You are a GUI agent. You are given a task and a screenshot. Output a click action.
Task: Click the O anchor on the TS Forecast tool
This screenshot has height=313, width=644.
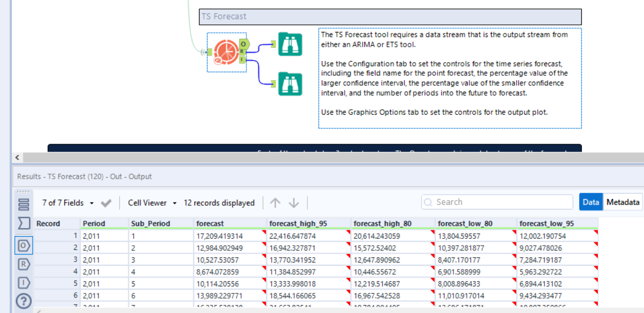[243, 44]
